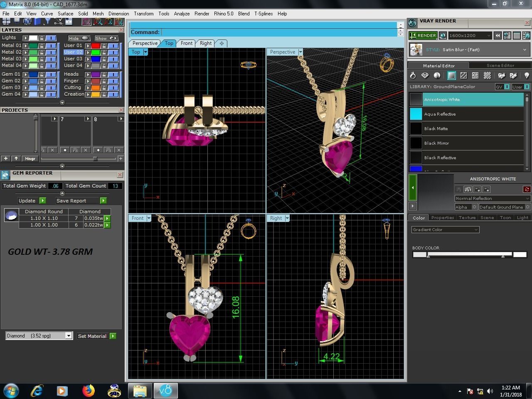Viewport: 532px width, 399px height.
Task: Toggle the Alpha radio option
Action: (474, 207)
